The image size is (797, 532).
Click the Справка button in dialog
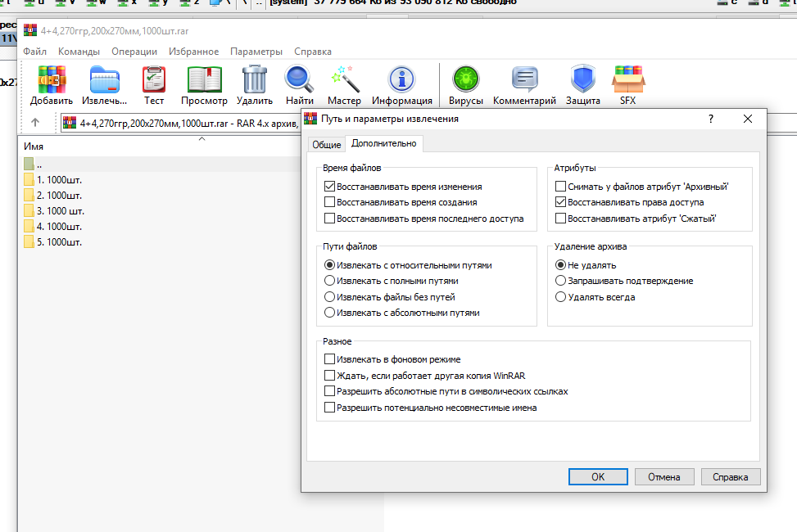point(731,477)
